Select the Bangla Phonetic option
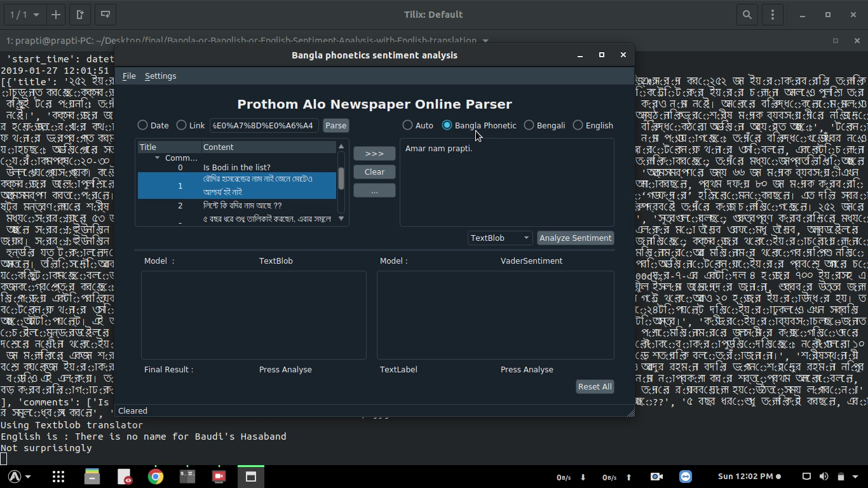Screen dimensions: 868x488 (479, 125)
